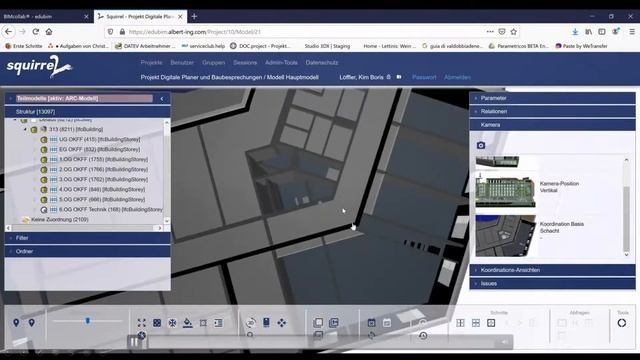Bookmark the page with the star icon
640x360 pixels.
pos(513,31)
